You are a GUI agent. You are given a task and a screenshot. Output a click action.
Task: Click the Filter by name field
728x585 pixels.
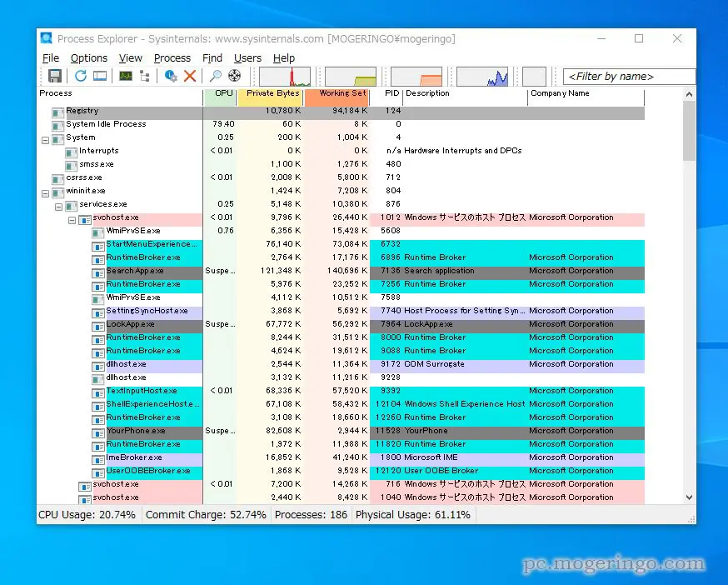[x=629, y=77]
